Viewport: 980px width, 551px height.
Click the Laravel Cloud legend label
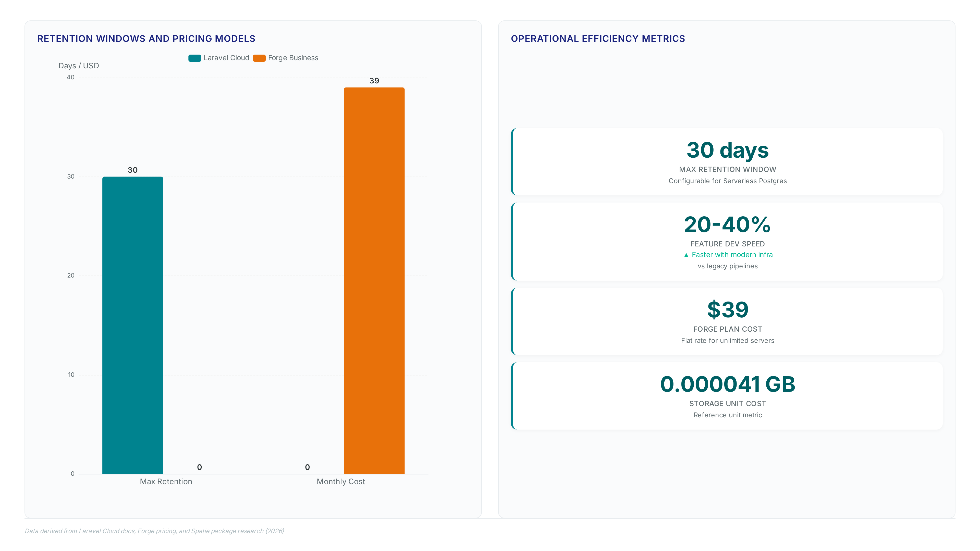[x=226, y=58]
